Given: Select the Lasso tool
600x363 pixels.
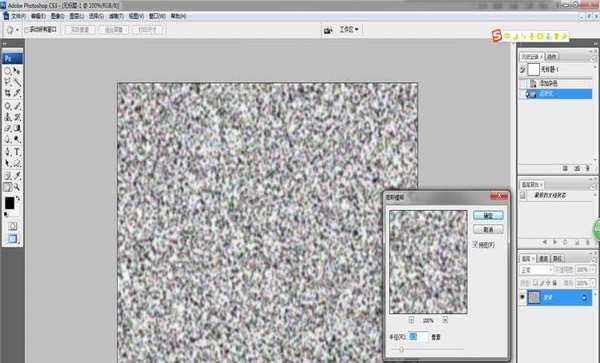Looking at the screenshot, I should pyautogui.click(x=8, y=82).
